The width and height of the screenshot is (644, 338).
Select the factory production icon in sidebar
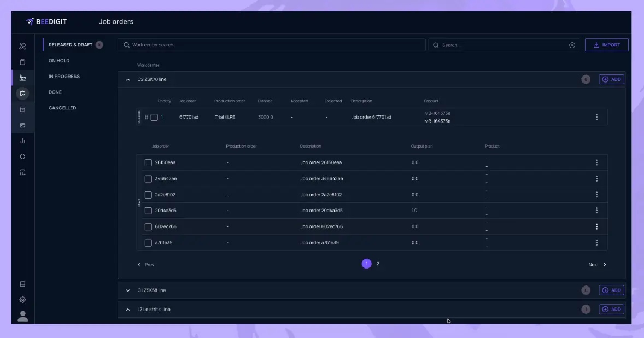point(22,78)
